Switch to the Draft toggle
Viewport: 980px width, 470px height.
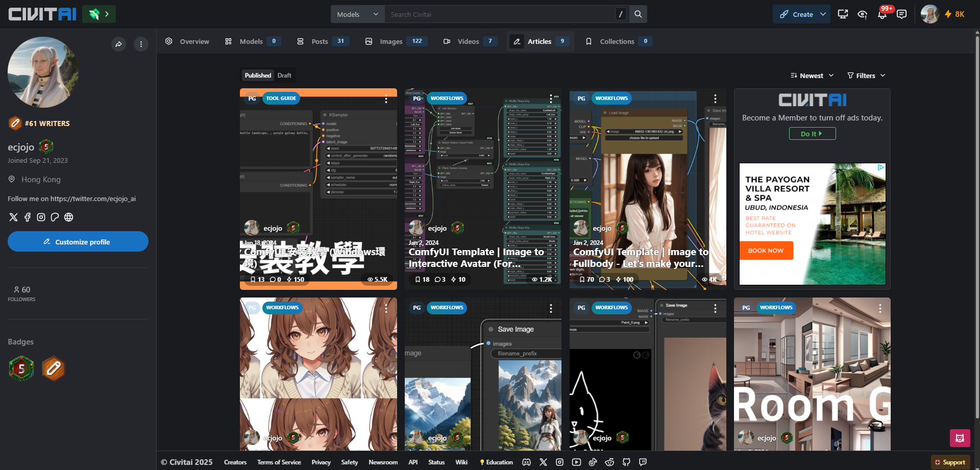[284, 76]
